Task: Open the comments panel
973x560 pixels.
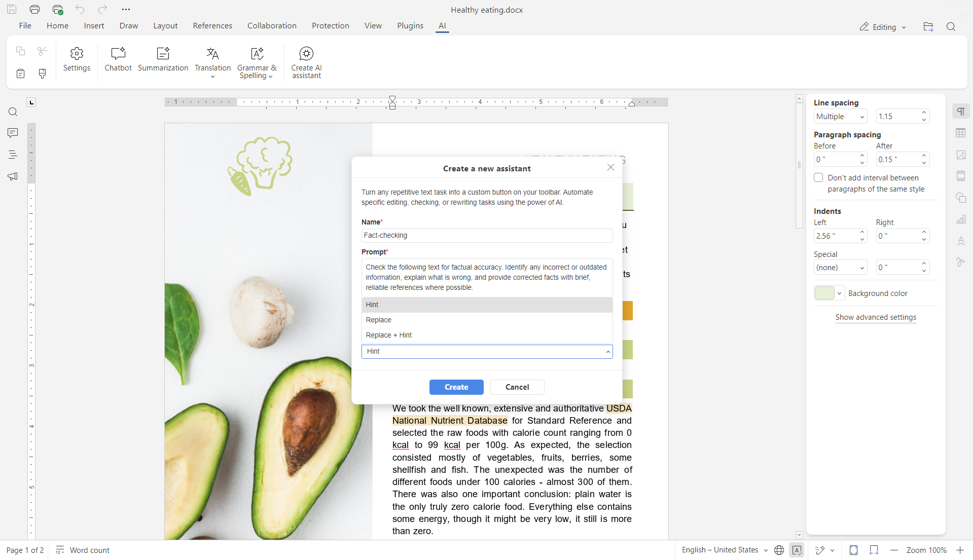Action: pos(13,133)
